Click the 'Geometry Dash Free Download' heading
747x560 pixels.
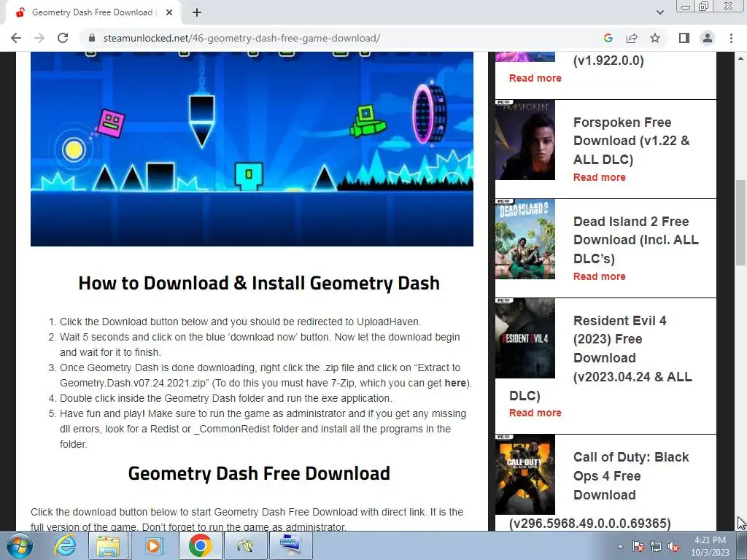(x=259, y=473)
